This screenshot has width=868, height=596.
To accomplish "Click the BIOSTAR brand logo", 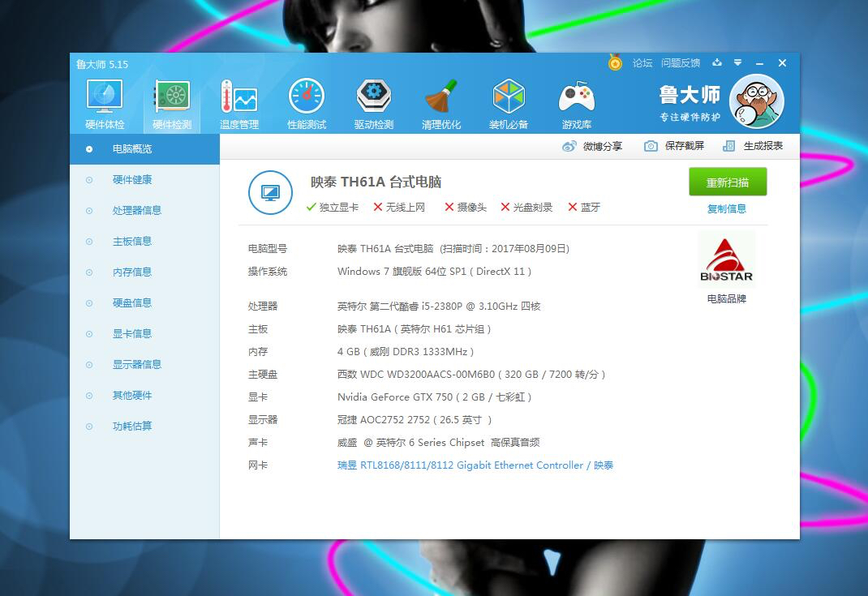I will (726, 258).
